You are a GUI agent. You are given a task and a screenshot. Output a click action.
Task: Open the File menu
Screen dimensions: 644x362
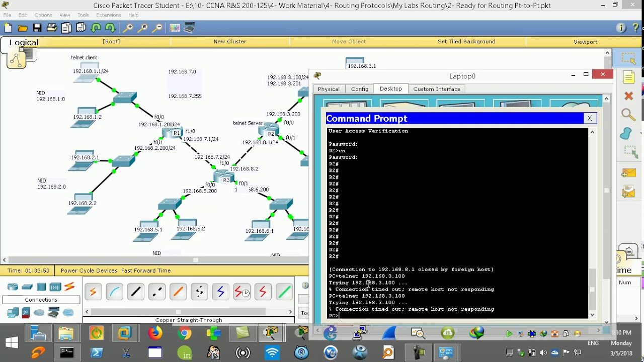point(7,15)
